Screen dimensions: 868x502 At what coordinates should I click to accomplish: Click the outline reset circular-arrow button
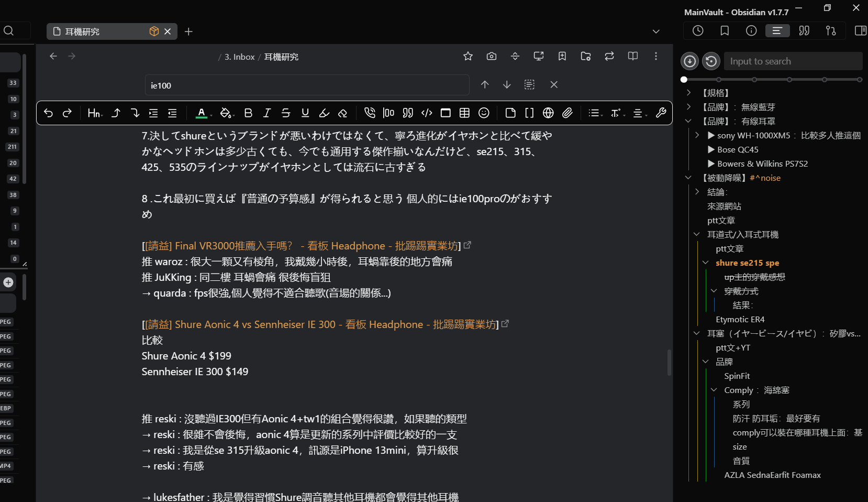(x=711, y=61)
